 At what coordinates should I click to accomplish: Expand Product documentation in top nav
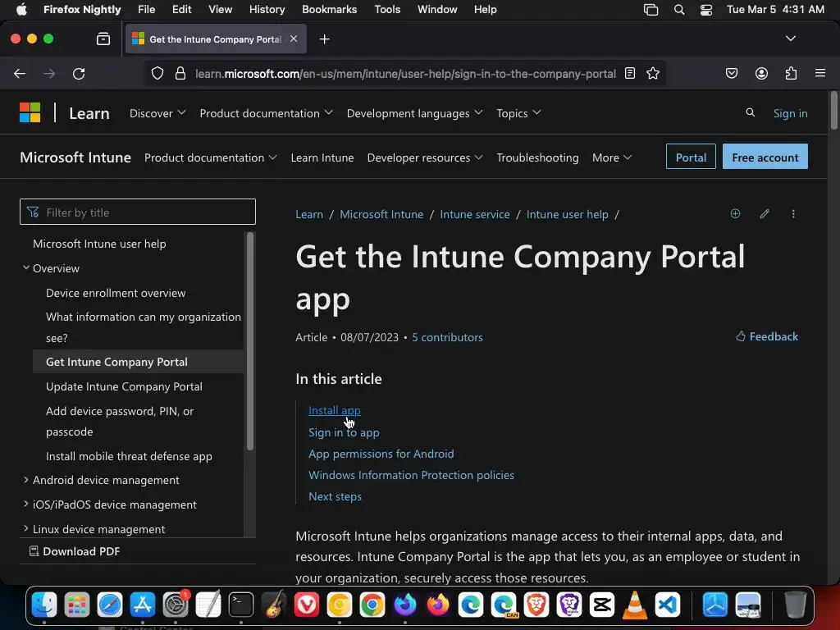click(267, 113)
